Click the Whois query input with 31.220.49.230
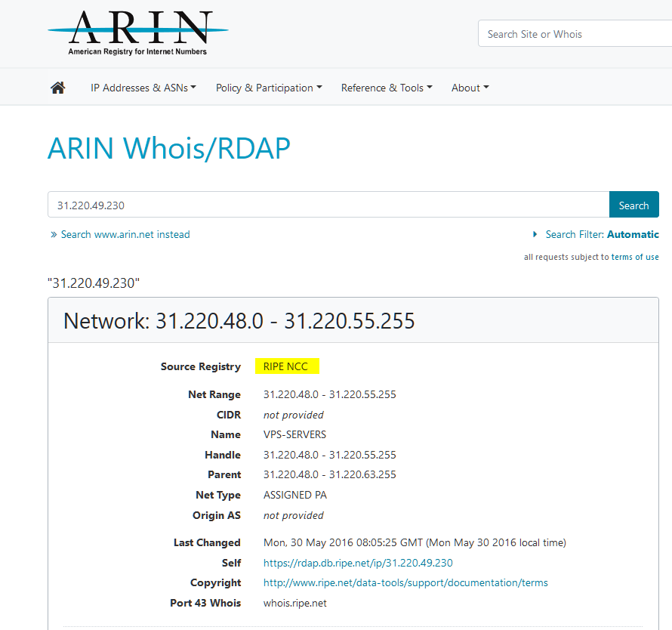This screenshot has width=672, height=630. [328, 205]
